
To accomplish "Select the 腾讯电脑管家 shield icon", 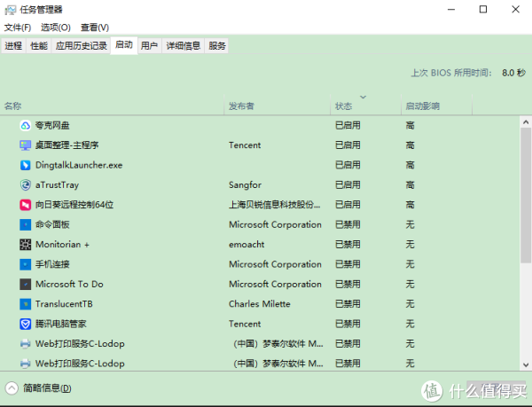I will pos(25,324).
